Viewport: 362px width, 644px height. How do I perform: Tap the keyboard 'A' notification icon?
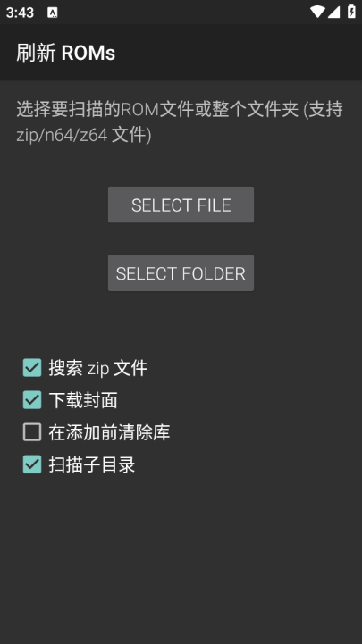[x=53, y=13]
